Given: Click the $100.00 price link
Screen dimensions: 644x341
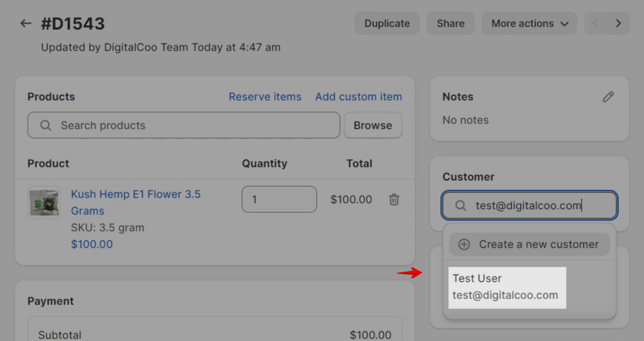Looking at the screenshot, I should click(92, 244).
